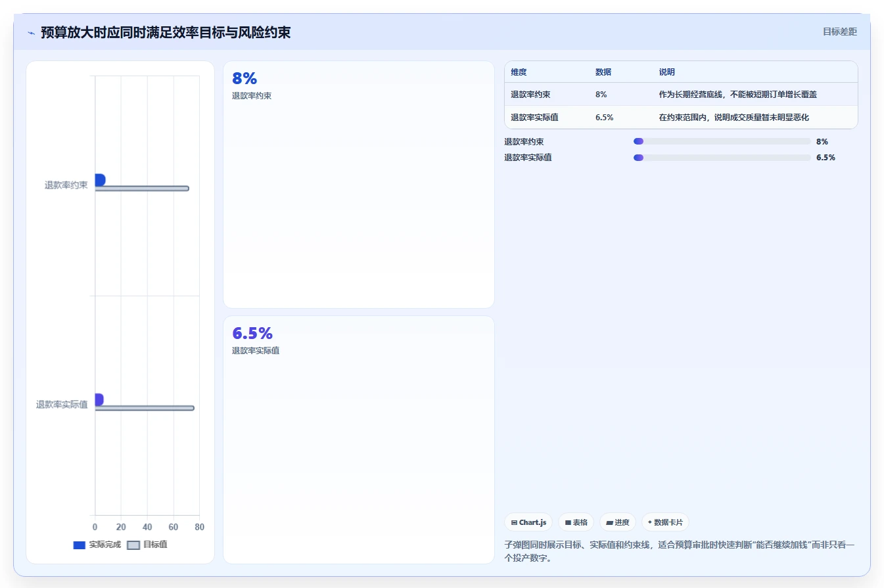Click the gray 退款率约束 target bar
This screenshot has width=884, height=588.
142,189
